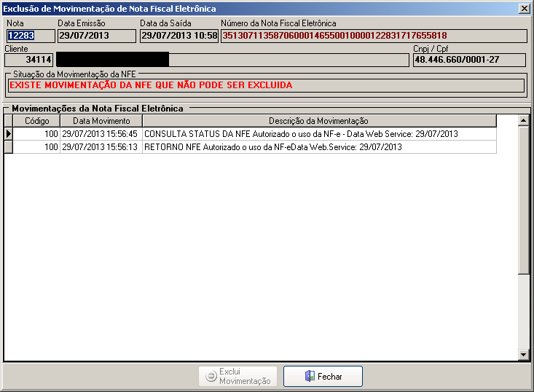Click the Cliente code field 34114
Image resolution: width=534 pixels, height=392 pixels.
(x=29, y=60)
